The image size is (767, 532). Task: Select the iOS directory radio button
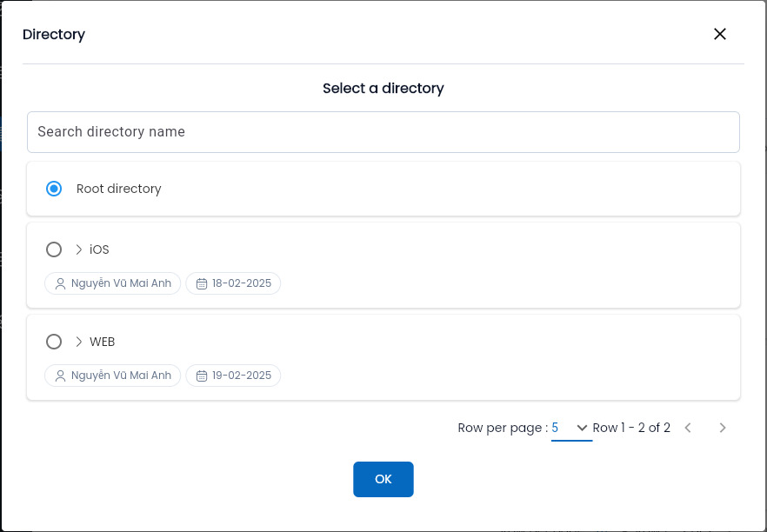coord(54,249)
